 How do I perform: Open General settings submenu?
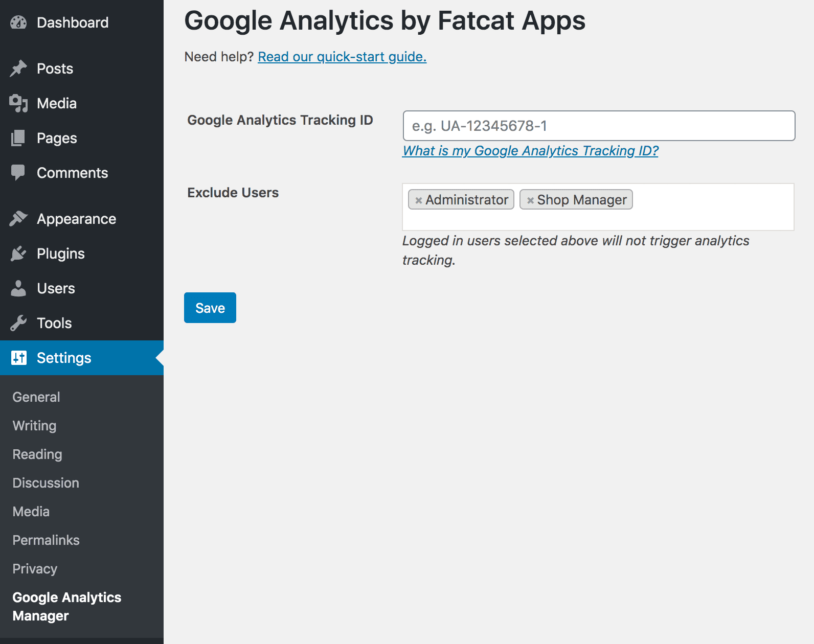tap(36, 397)
